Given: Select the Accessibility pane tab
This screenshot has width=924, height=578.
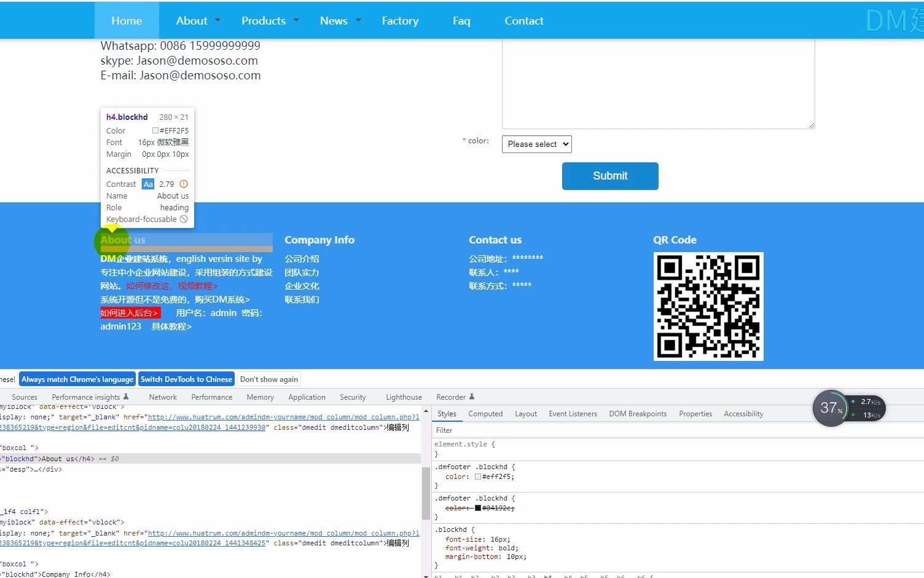Looking at the screenshot, I should pyautogui.click(x=743, y=414).
